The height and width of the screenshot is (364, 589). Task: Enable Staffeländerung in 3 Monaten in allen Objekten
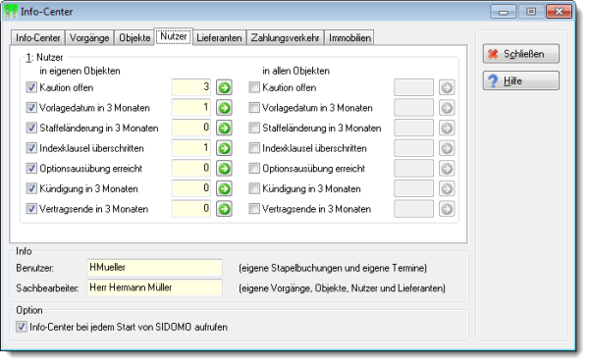[254, 128]
